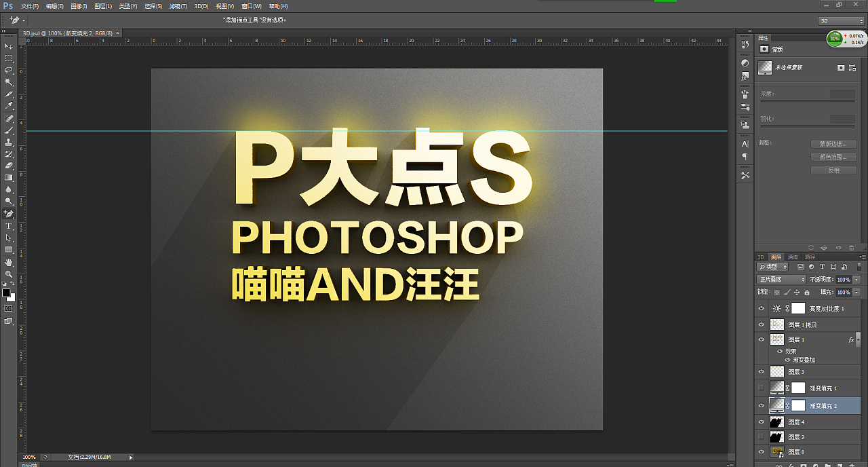
Task: Select the Horizontal Type tool
Action: click(9, 226)
